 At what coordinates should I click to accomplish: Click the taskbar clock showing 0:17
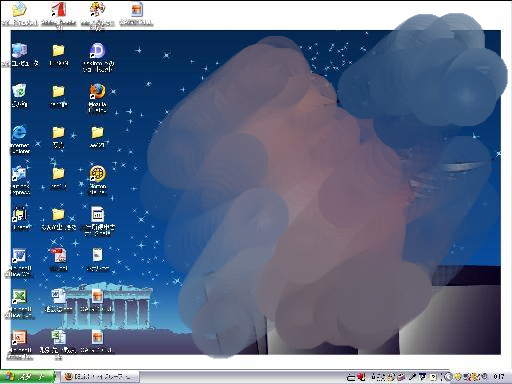499,377
